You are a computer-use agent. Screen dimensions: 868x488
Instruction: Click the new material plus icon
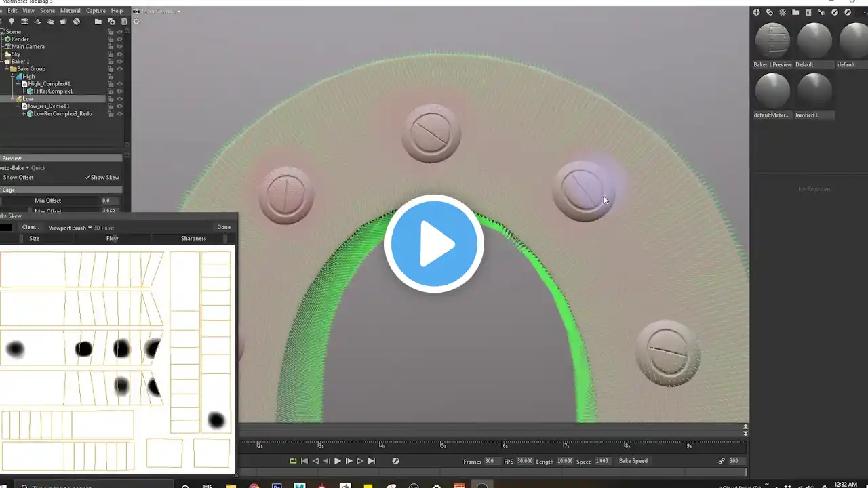pos(757,12)
